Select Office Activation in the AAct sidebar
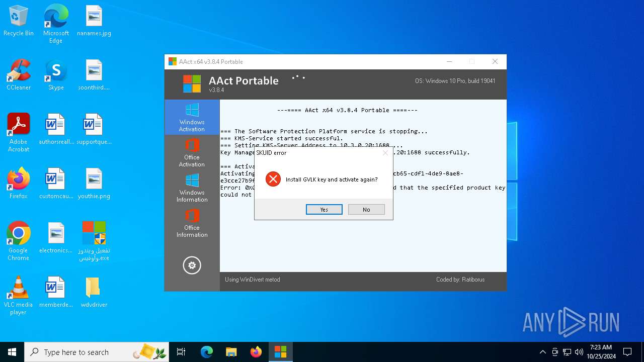 192,152
